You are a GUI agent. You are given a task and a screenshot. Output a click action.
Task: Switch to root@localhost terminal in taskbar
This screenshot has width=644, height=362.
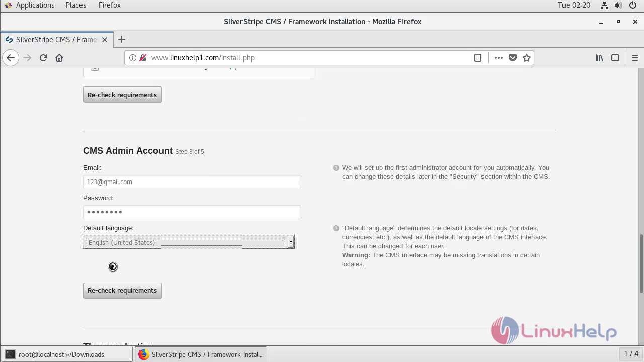(67, 354)
